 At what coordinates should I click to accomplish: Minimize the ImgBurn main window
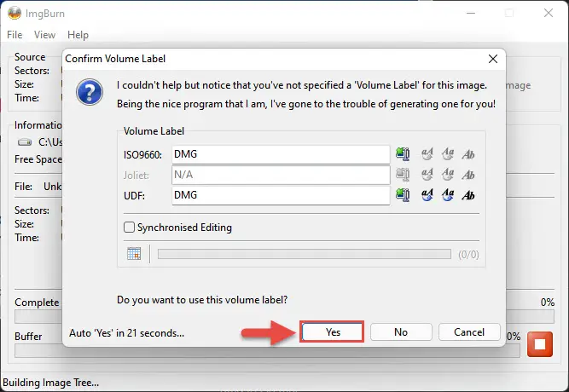tap(471, 13)
